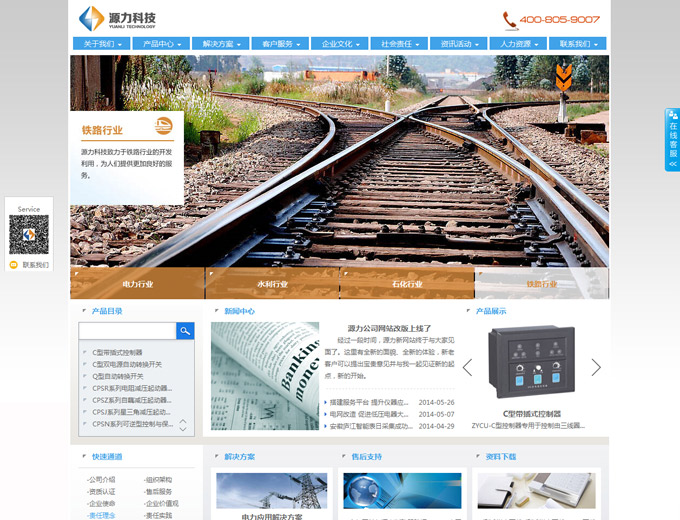Select the 铁路行业 banner tab
Screen dimensions: 680x520
[x=542, y=283]
